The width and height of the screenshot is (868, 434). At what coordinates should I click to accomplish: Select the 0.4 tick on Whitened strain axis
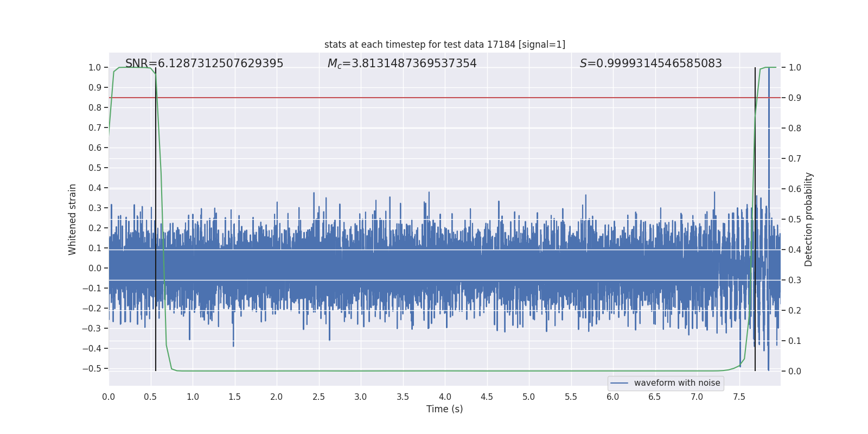[x=95, y=188]
